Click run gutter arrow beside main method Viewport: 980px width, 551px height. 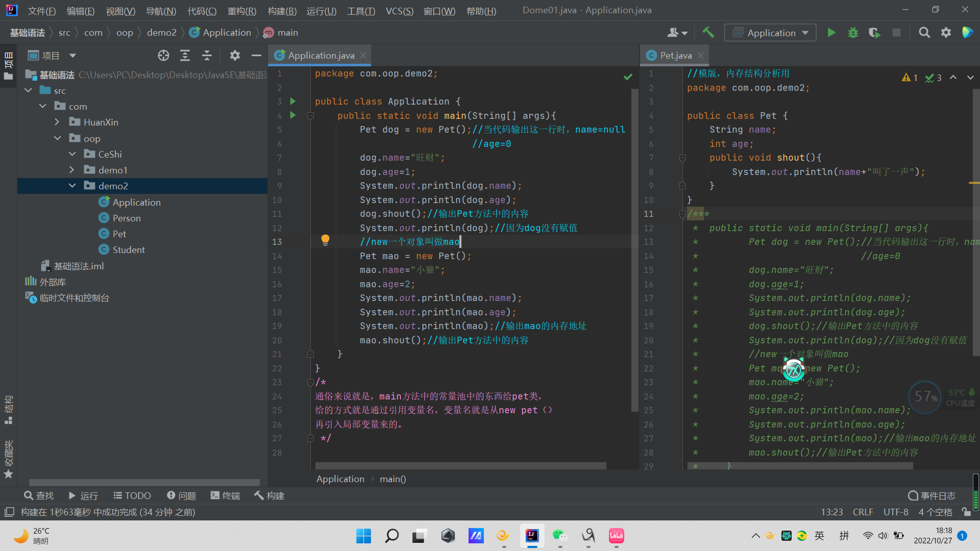293,115
